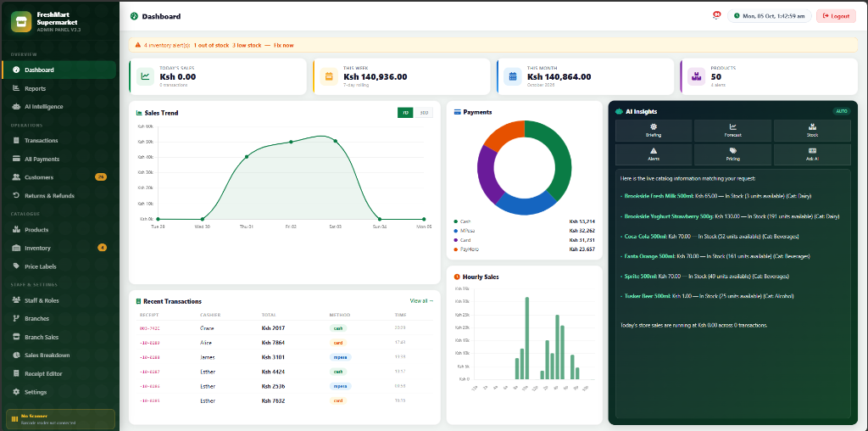Click Tusker Beer 500ml in AI Insights
The image size is (868, 431).
point(648,296)
